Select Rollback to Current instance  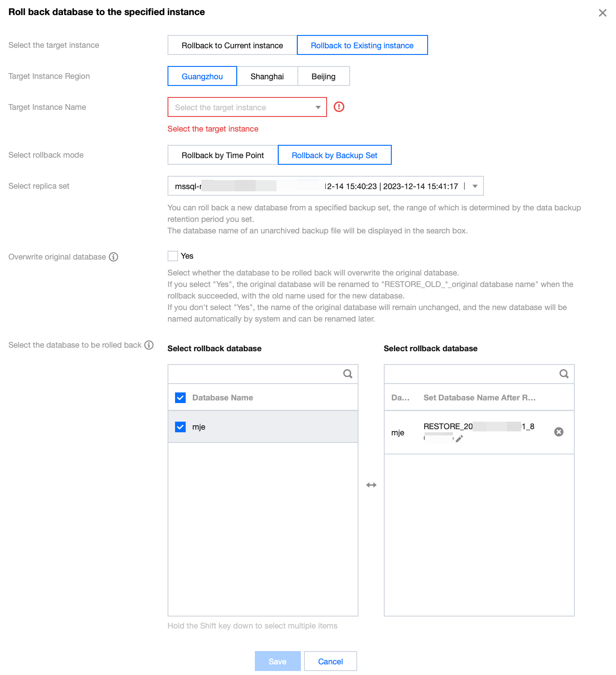[232, 45]
